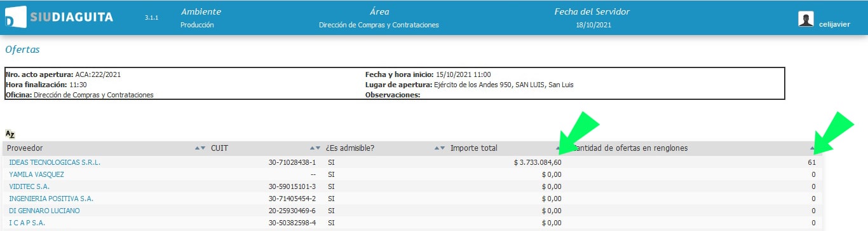868x231 pixels.
Task: Sort CUIT column descending arrow
Action: coord(318,148)
